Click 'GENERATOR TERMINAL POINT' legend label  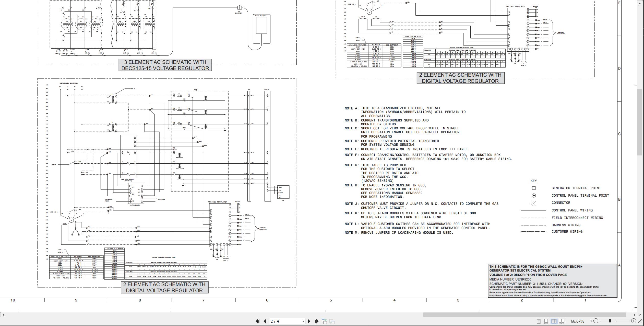(576, 188)
